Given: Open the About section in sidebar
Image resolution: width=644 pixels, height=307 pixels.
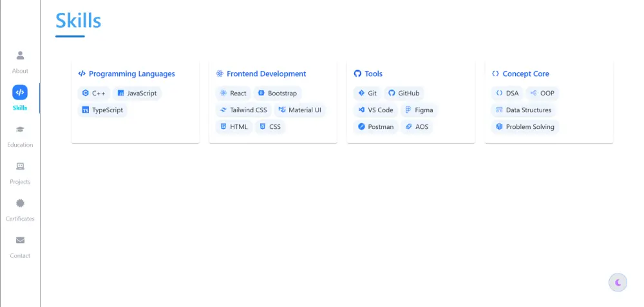Looking at the screenshot, I should (20, 56).
